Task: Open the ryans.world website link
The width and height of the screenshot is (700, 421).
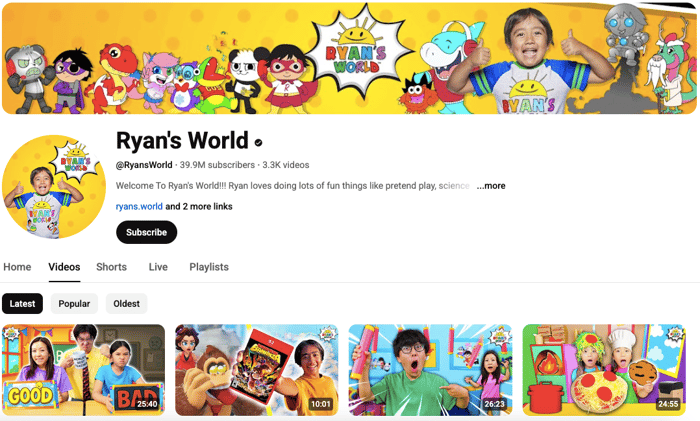Action: pyautogui.click(x=139, y=206)
